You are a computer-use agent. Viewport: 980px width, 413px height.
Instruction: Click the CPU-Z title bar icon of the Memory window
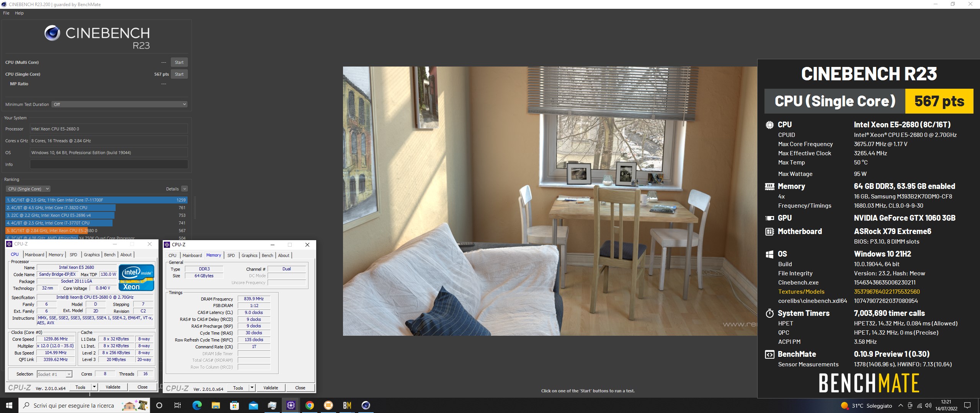tap(167, 245)
